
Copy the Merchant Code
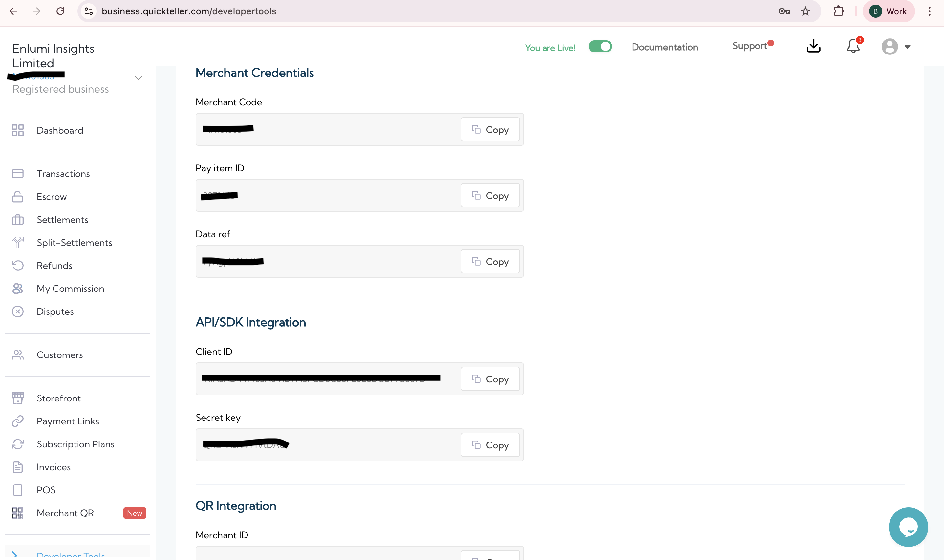[490, 129]
